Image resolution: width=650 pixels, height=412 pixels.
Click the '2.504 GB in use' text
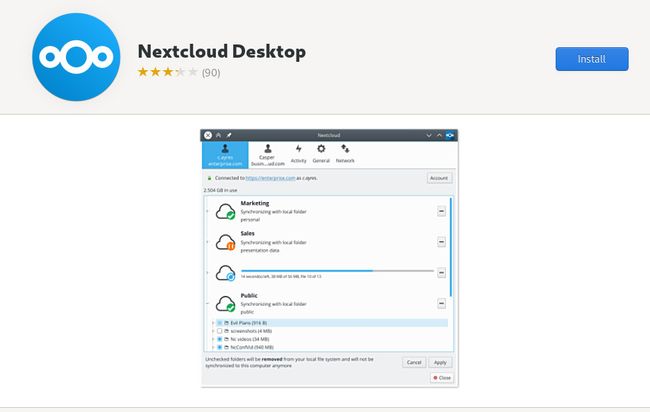tap(220, 190)
